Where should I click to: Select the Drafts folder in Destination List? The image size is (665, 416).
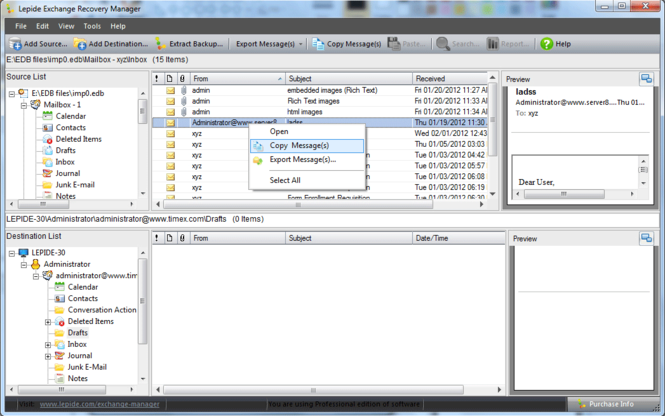tap(78, 332)
